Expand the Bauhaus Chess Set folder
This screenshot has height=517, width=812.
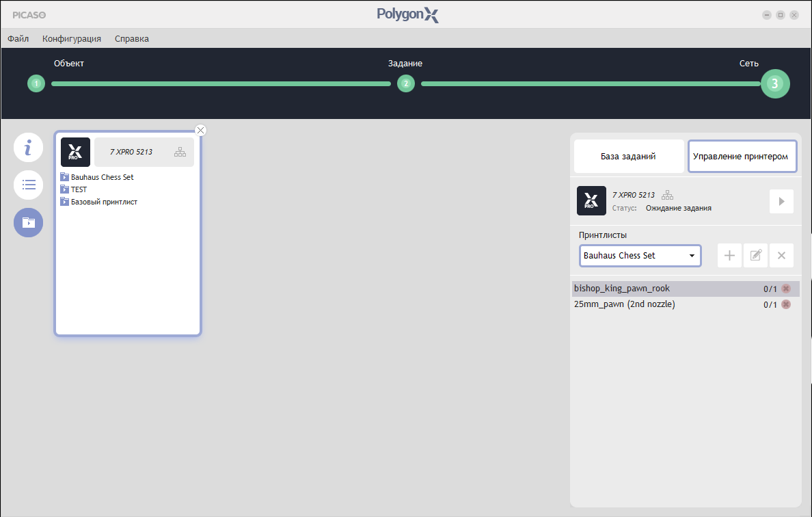[x=65, y=177]
